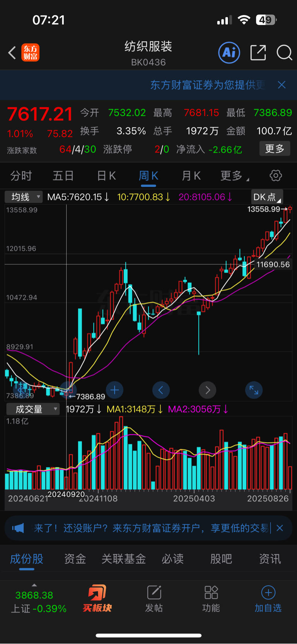
Task: Tap the current price 7617.21
Action: point(40,114)
